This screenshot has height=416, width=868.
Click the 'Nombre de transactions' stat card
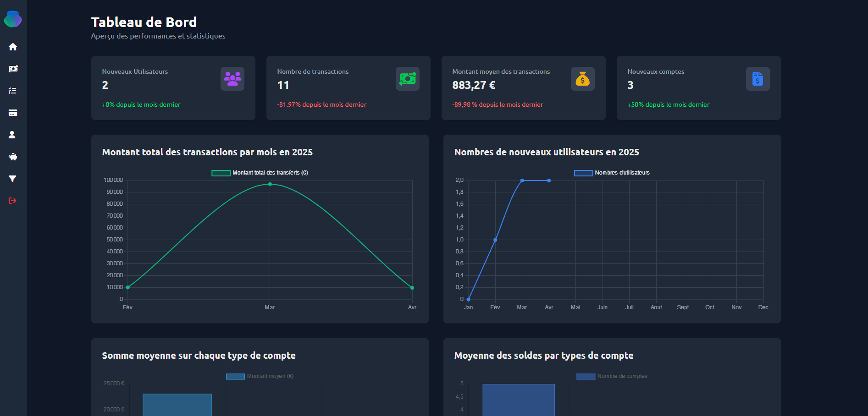pos(348,88)
